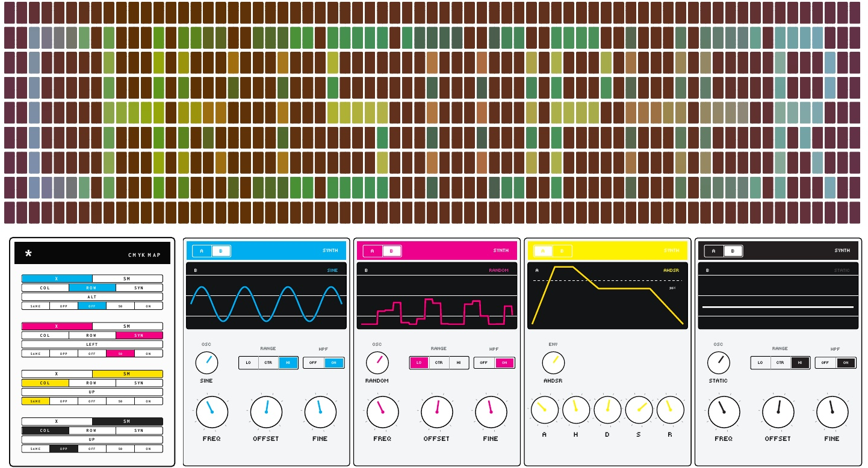Image resolution: width=868 pixels, height=468 pixels.
Task: Click the yellow envelope A (attack) knob
Action: (544, 410)
